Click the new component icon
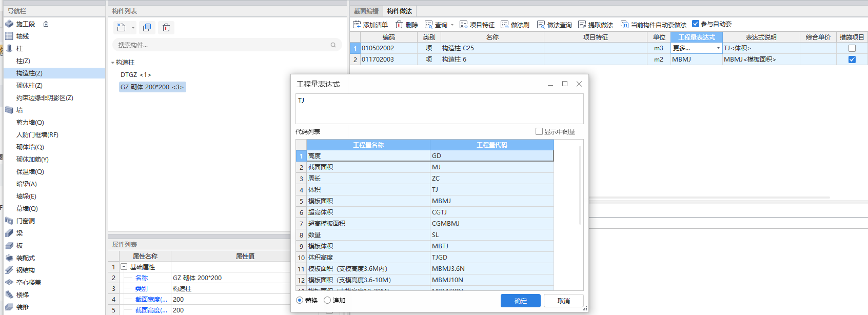Image resolution: width=868 pixels, height=315 pixels. 122,28
